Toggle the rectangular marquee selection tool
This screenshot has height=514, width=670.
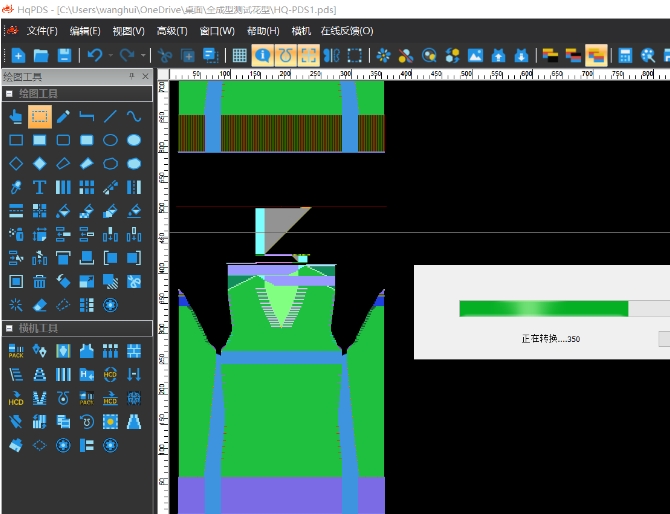[39, 116]
